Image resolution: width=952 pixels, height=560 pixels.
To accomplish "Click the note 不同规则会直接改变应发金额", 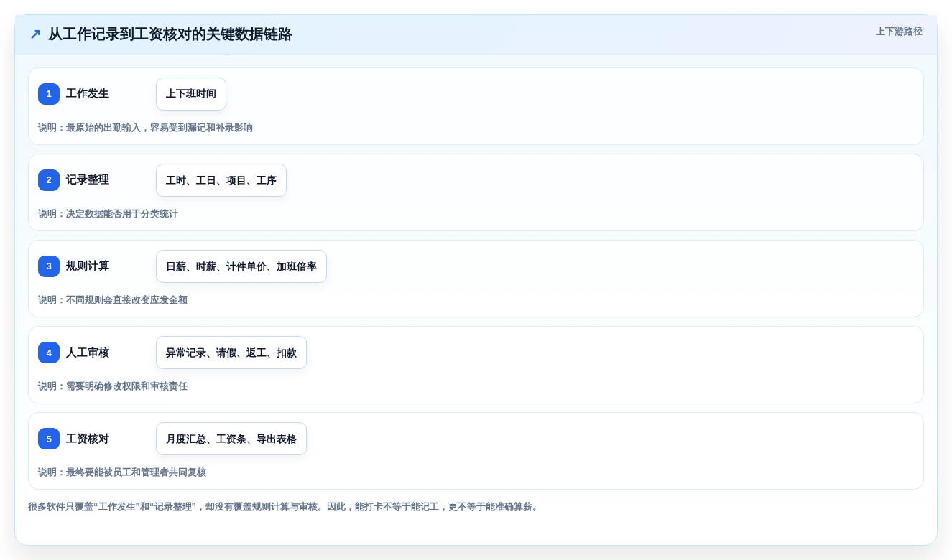I will pos(113,300).
